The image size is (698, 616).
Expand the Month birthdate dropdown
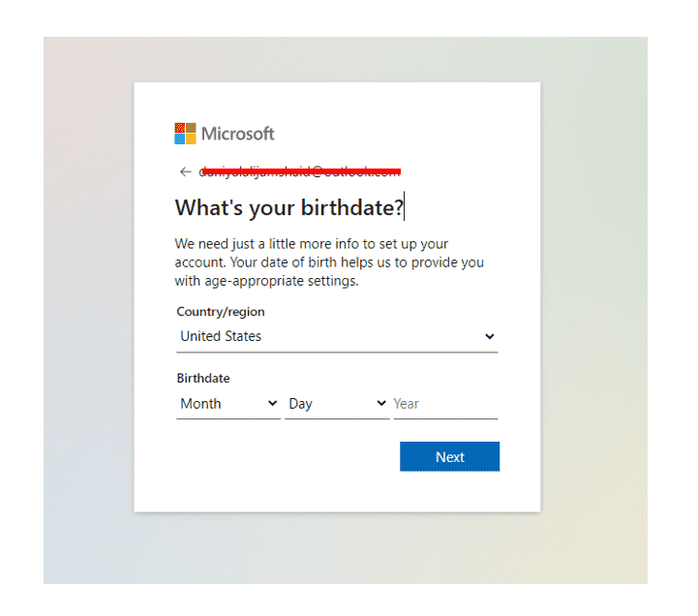click(228, 404)
